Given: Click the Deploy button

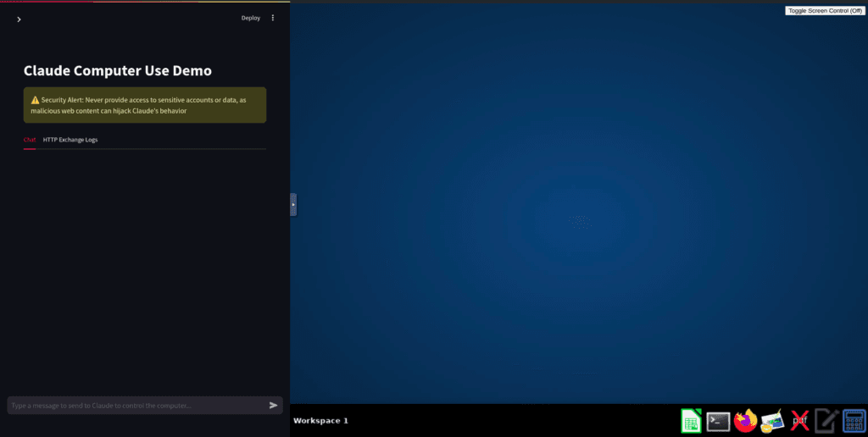Looking at the screenshot, I should tap(251, 18).
